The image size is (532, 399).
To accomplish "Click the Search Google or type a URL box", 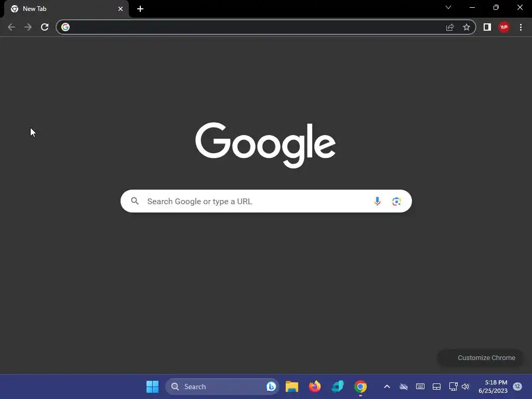I will click(266, 201).
